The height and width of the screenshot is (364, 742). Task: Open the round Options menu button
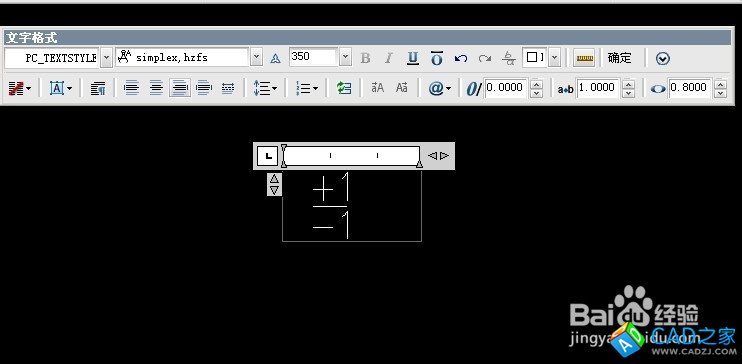(x=662, y=58)
